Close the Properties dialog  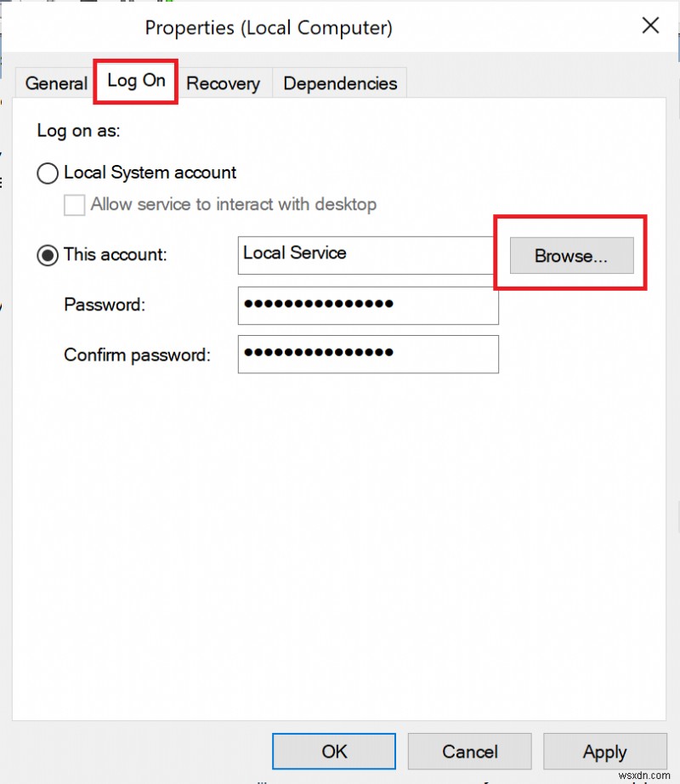[x=650, y=26]
